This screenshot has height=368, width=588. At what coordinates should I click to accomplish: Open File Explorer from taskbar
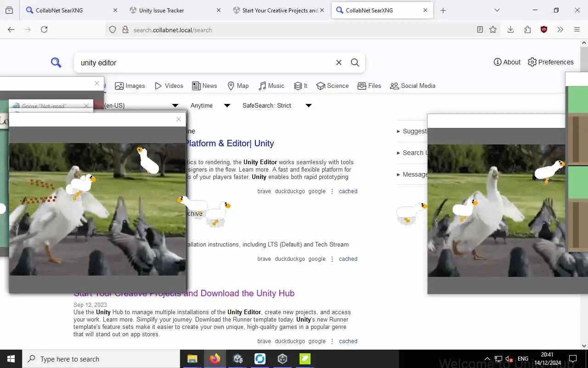coord(192,359)
